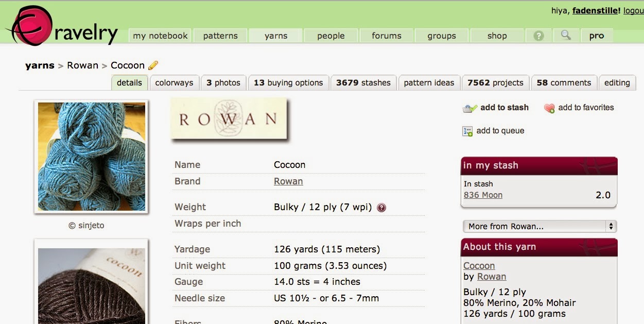Click the '126 yards (115 meters)' yardage value
Image resolution: width=644 pixels, height=324 pixels.
pos(327,249)
